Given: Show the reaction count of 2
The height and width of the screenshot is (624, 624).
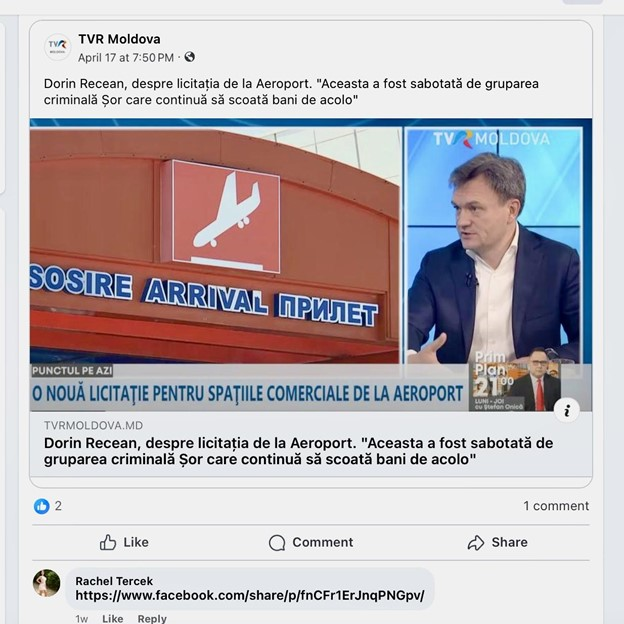Looking at the screenshot, I should [x=58, y=506].
